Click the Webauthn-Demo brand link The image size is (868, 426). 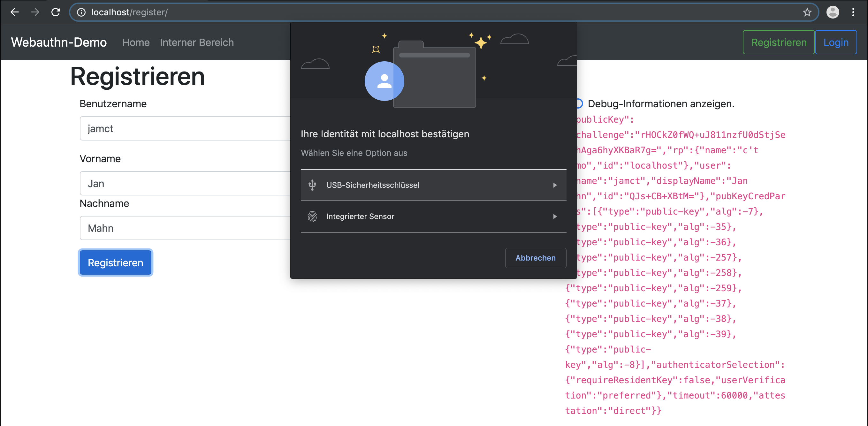[59, 42]
